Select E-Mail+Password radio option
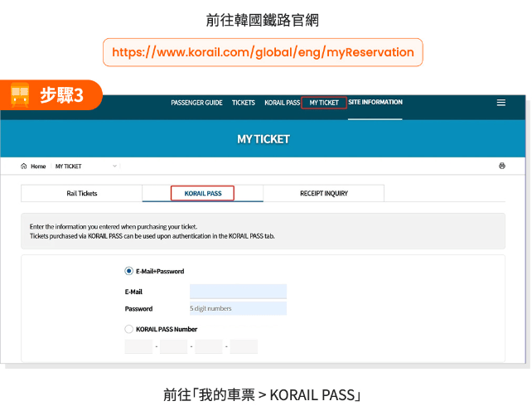 [128, 271]
